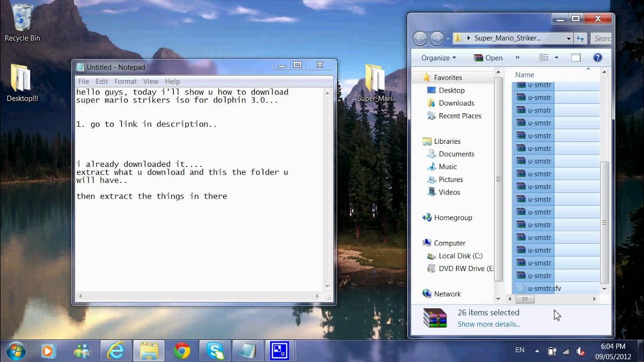Refresh the Explorer folder view
This screenshot has width=644, height=362.
click(580, 38)
